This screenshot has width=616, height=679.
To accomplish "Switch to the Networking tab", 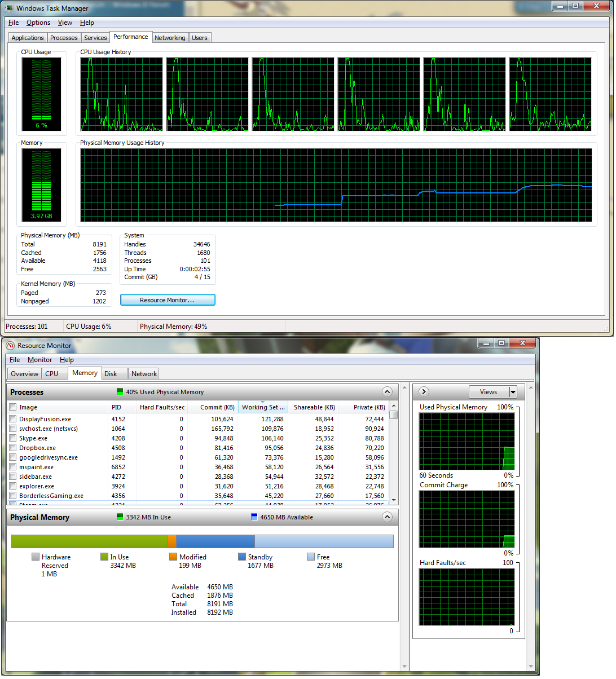I will pyautogui.click(x=170, y=38).
